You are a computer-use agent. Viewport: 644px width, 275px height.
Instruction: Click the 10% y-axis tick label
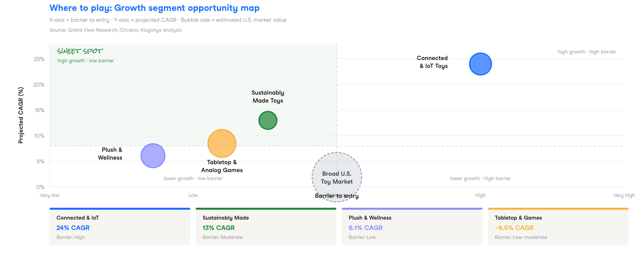click(x=39, y=136)
